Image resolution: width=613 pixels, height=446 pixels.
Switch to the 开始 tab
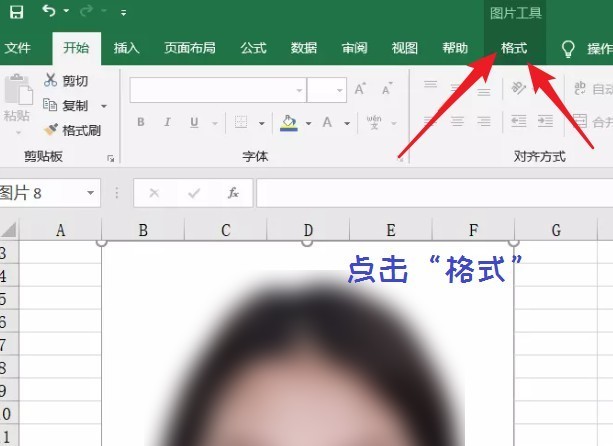(76, 48)
